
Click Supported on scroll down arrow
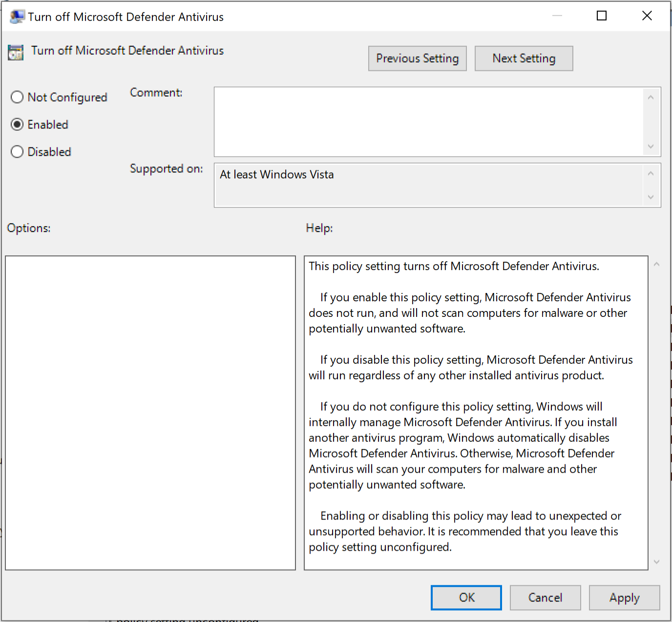651,197
